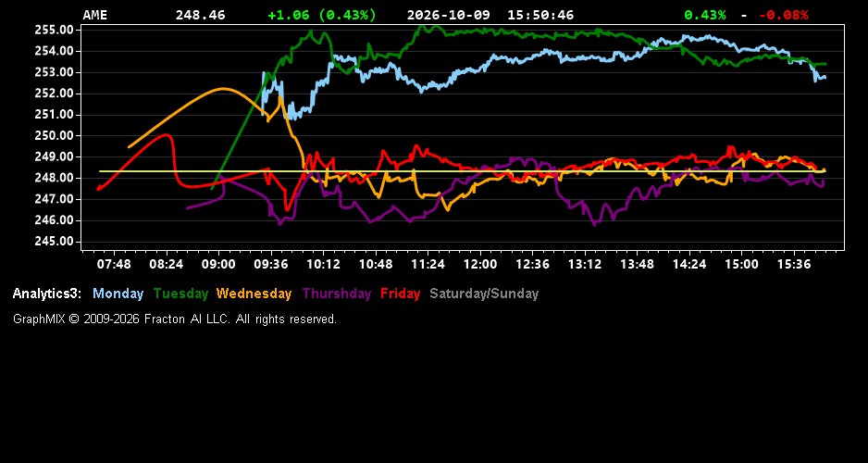Click the Analytics3 label
Image resolution: width=868 pixels, height=463 pixels.
click(x=47, y=294)
